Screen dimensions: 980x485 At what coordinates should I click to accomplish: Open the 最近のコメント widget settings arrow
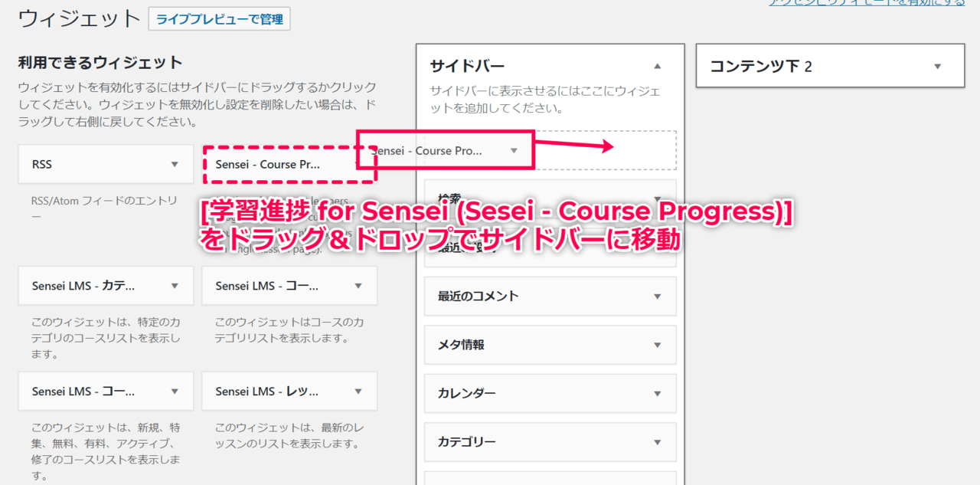point(657,297)
